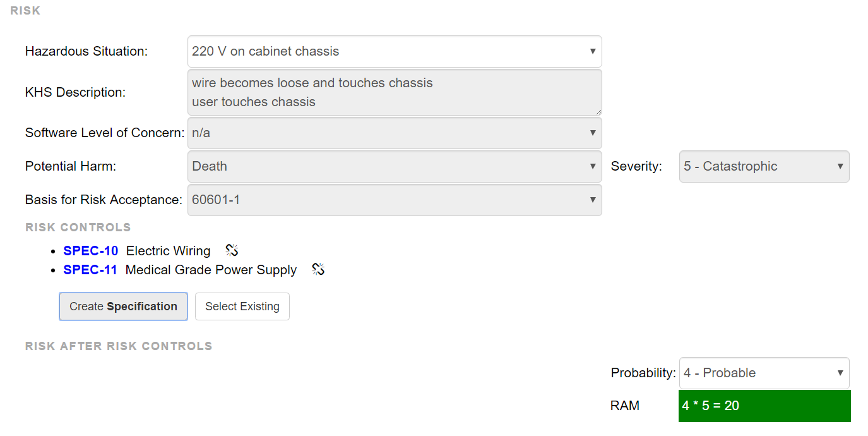
Task: Expand the Potential Harm dropdown
Action: (395, 166)
